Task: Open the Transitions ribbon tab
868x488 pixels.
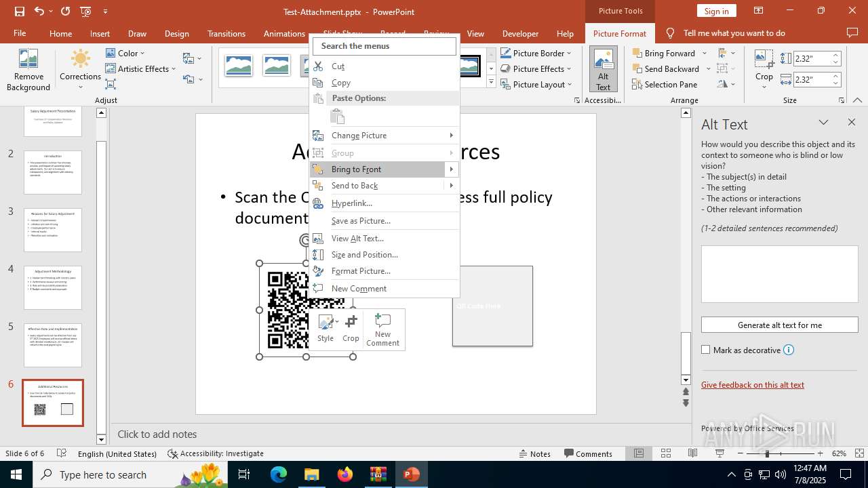Action: coord(226,33)
